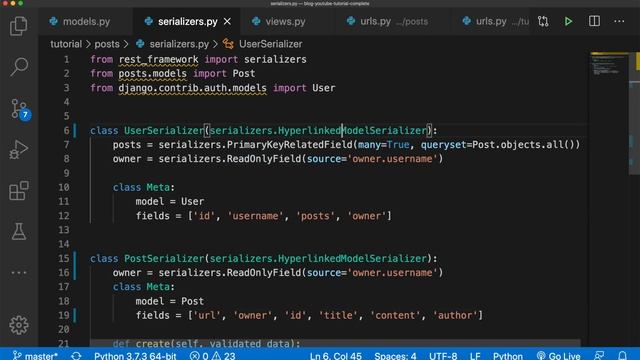
Task: Open Problems panel via errors and warnings count
Action: point(213,356)
